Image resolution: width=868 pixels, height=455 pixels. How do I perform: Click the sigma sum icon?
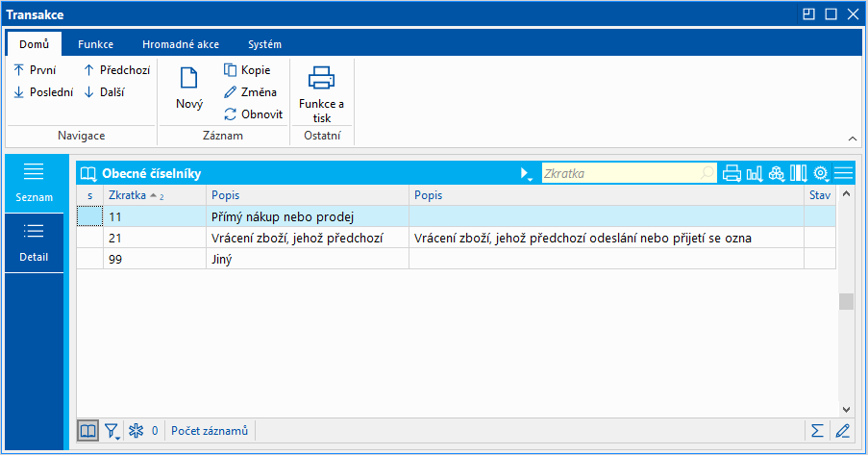[817, 431]
